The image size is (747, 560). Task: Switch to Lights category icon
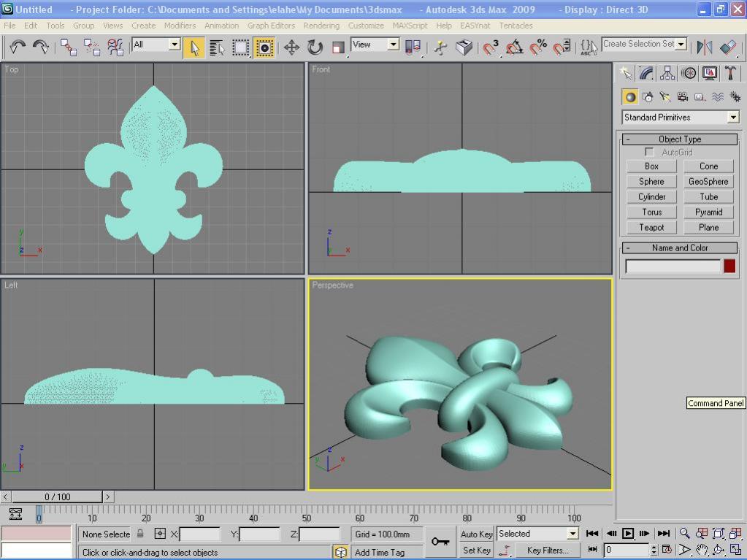[664, 97]
